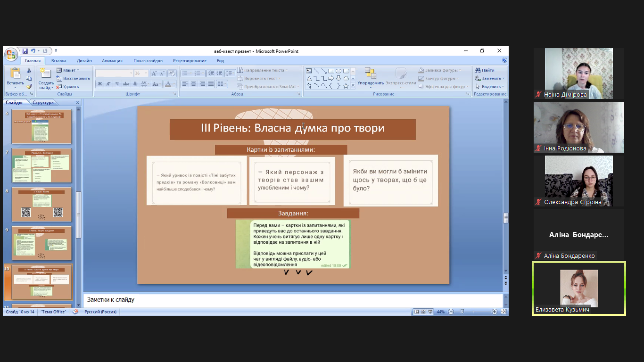The image size is (644, 362).
Task: Choose the oval shape in shapes gallery
Action: coord(339,71)
